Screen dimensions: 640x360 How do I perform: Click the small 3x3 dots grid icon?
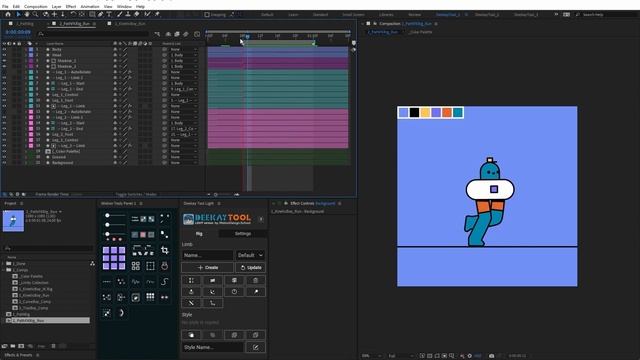(150, 297)
